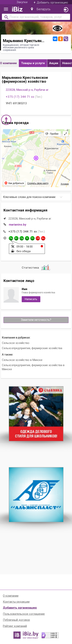Click the Написать button

click(31, 299)
